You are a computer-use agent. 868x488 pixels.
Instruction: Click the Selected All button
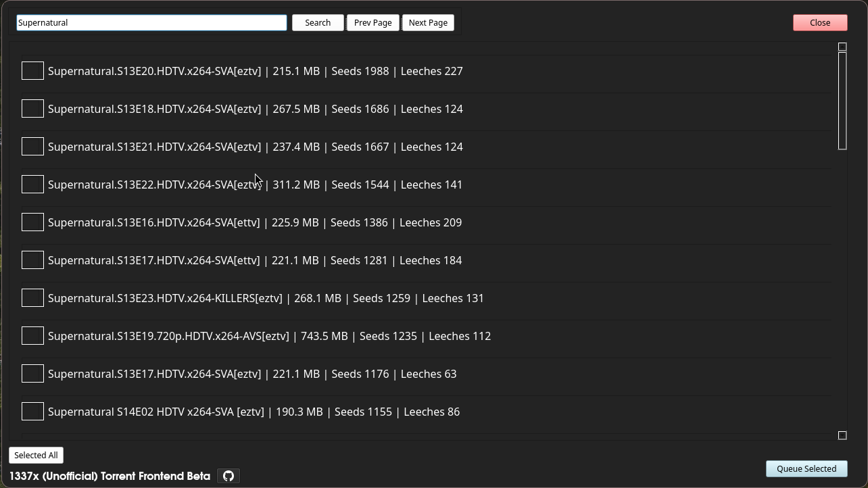[36, 455]
